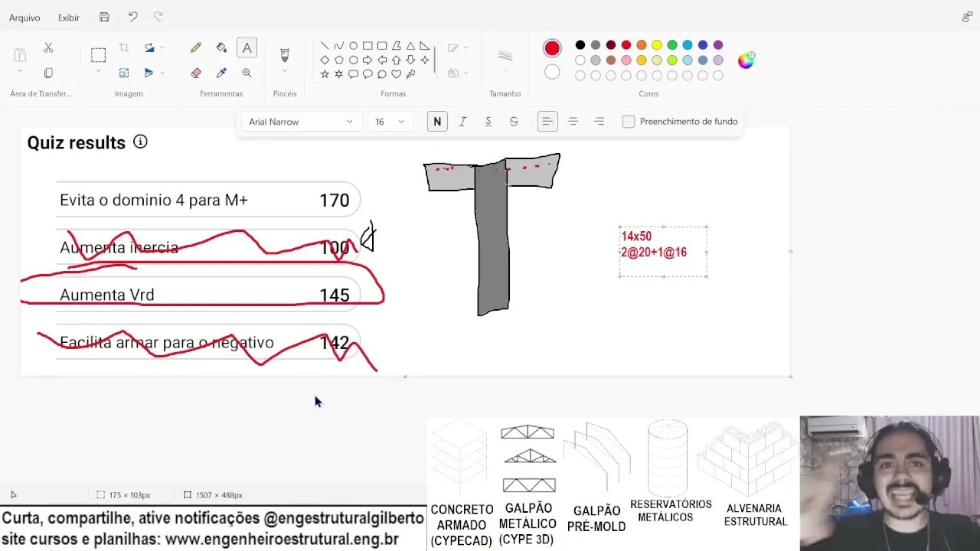Click the 'Aumenta Vrd' quiz row
The width and height of the screenshot is (980, 551).
pyautogui.click(x=208, y=295)
